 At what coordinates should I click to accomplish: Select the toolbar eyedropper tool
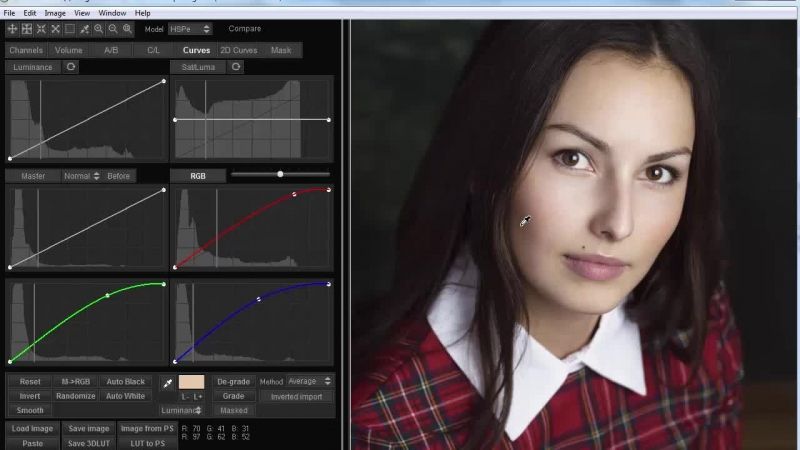coord(84,29)
